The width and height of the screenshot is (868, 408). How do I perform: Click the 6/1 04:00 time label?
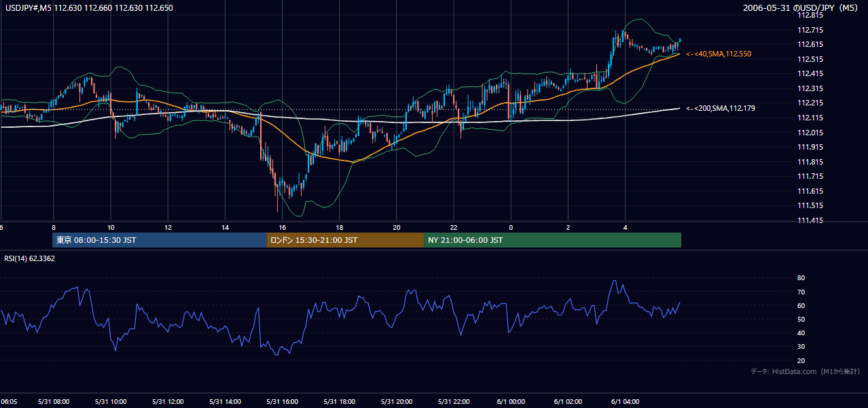(x=626, y=402)
